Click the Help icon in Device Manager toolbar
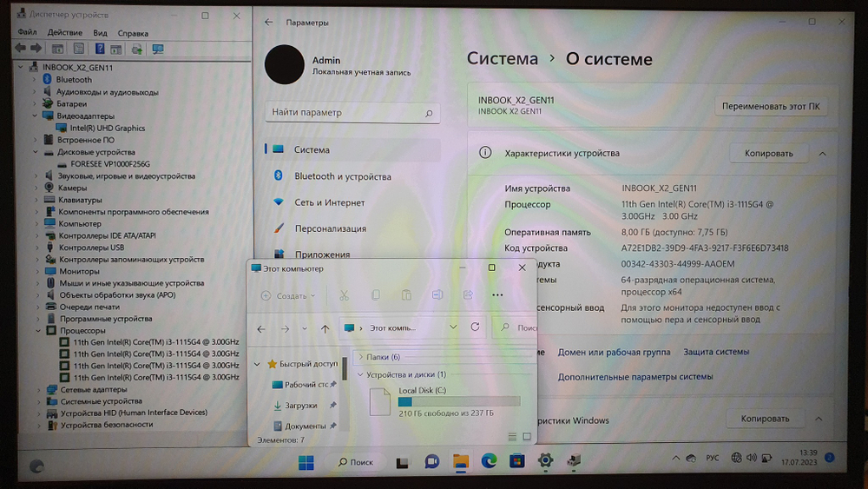This screenshot has width=868, height=489. click(100, 49)
